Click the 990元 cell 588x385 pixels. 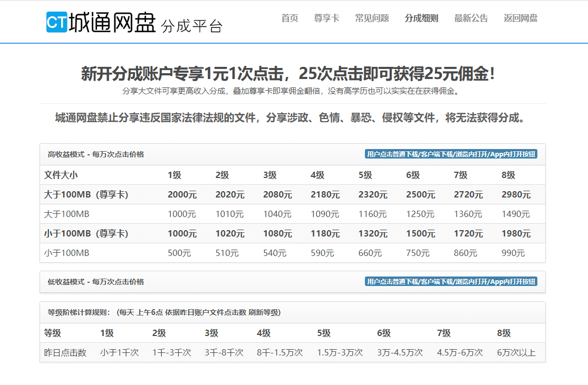513,253
